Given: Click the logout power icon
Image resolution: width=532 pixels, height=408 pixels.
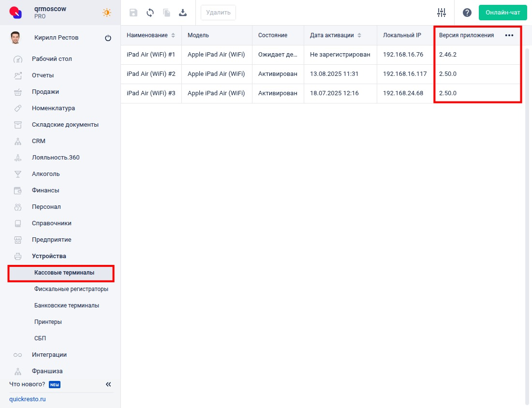Looking at the screenshot, I should pyautogui.click(x=108, y=38).
